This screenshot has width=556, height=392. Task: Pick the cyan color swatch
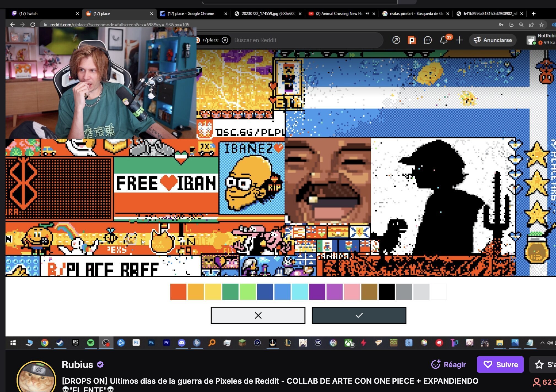point(300,292)
